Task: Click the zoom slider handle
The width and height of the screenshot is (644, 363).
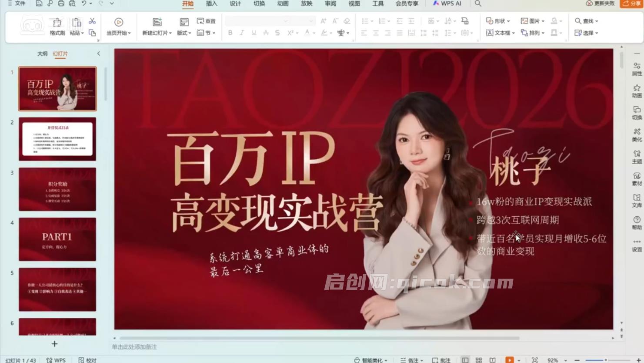Action: (x=605, y=360)
